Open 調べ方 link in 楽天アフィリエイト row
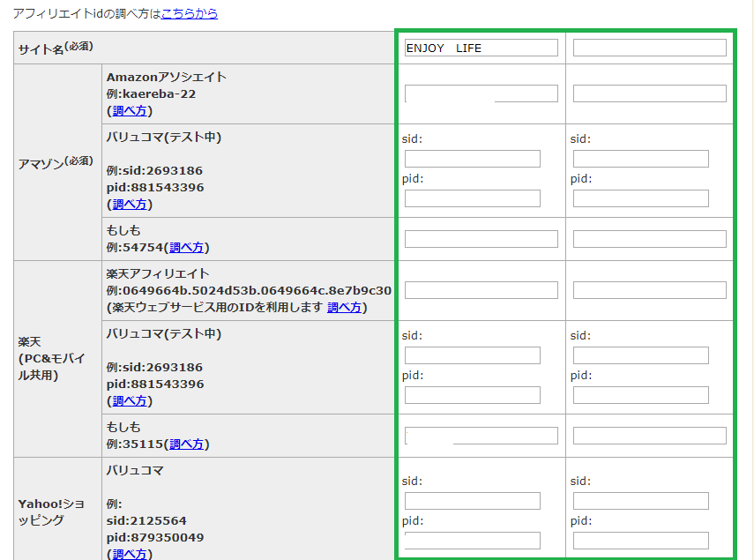 pos(344,308)
